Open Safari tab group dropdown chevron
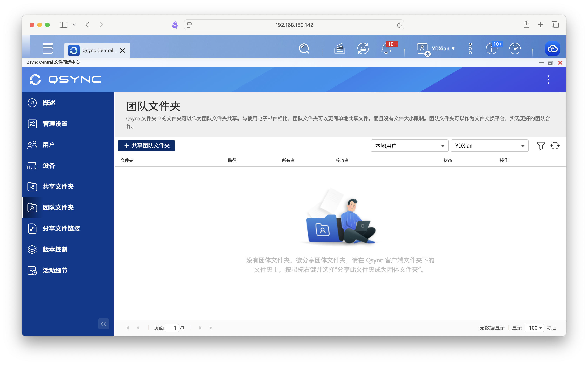This screenshot has height=365, width=588. pos(74,25)
